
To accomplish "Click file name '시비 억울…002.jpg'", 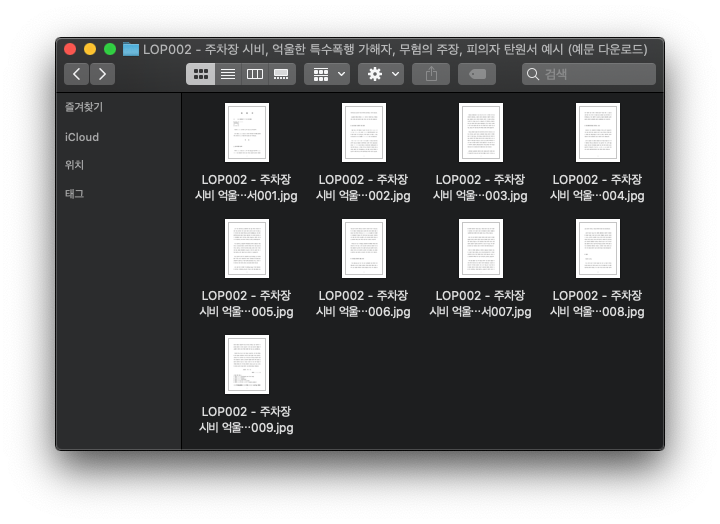I will [363, 196].
